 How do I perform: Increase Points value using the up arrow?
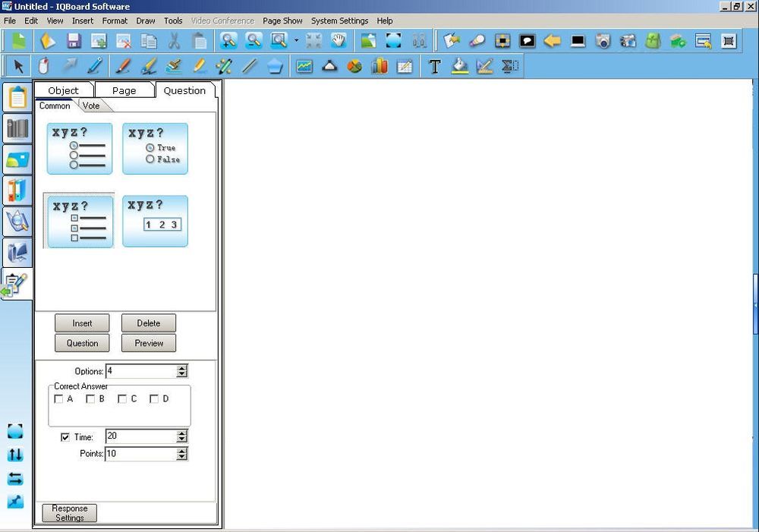pos(181,450)
